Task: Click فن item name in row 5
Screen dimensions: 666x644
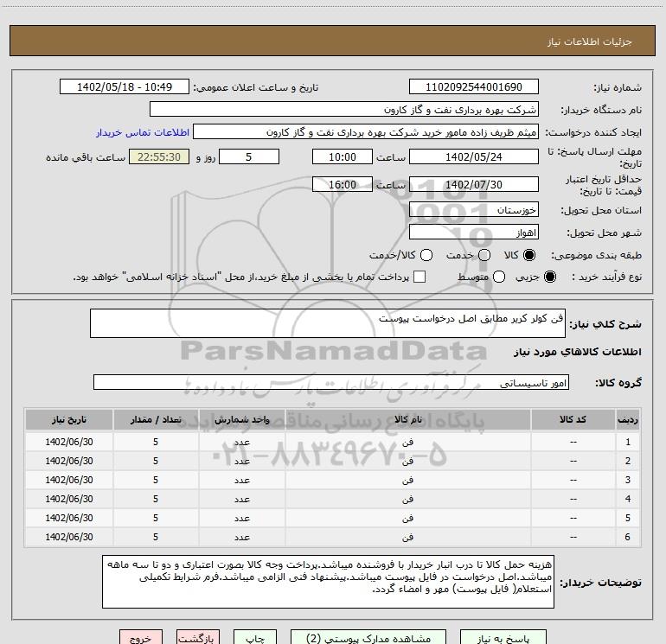Action: click(407, 519)
